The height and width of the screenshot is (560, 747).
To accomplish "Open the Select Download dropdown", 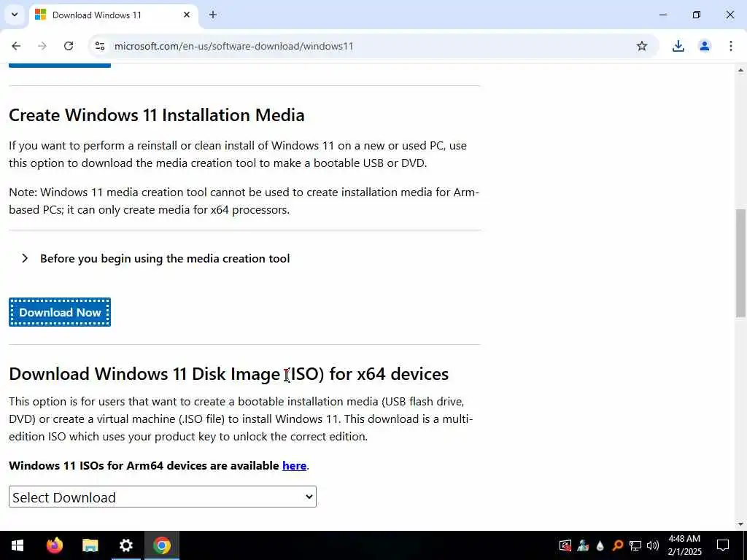I will (x=163, y=497).
